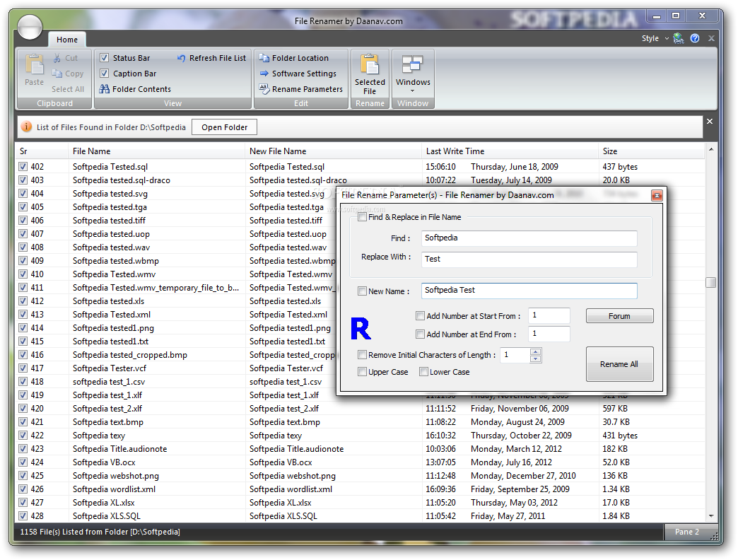Screen dimensions: 738x560
Task: Sort by Last Write Time column
Action: click(x=510, y=151)
